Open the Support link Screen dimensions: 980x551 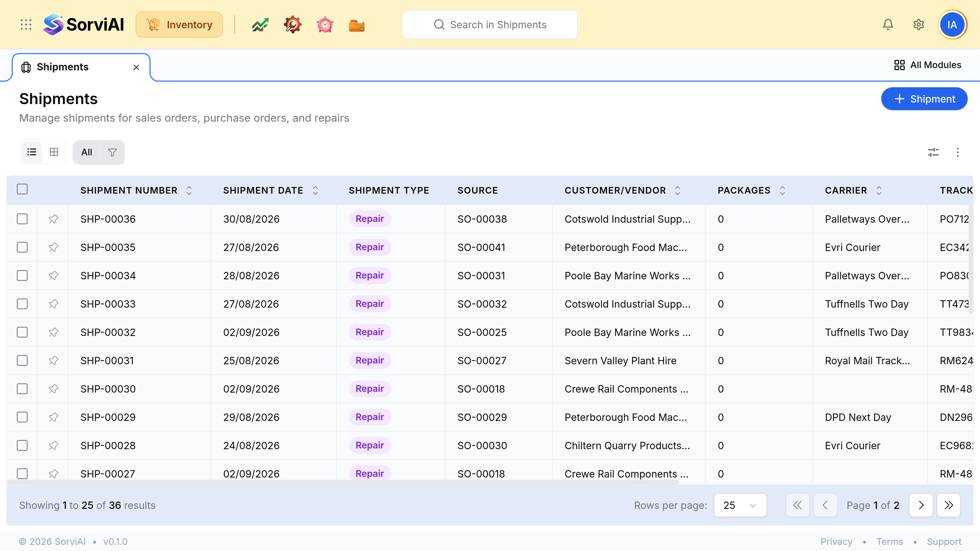tap(944, 542)
